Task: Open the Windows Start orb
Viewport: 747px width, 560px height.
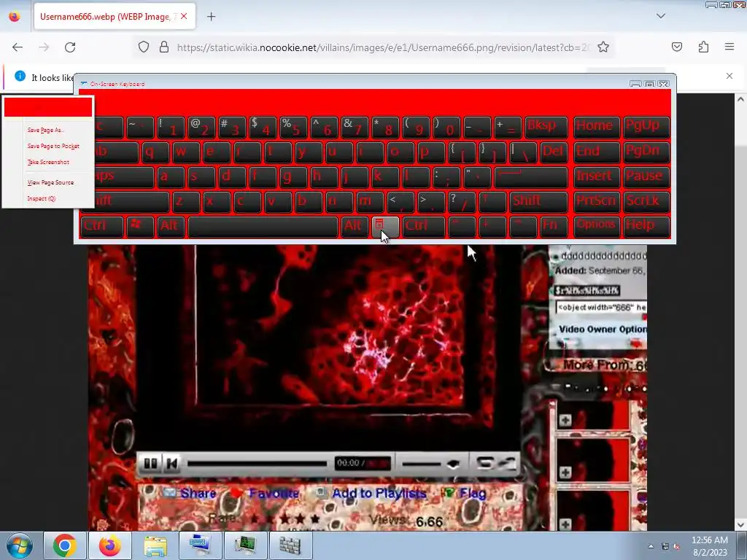Action: click(x=20, y=545)
